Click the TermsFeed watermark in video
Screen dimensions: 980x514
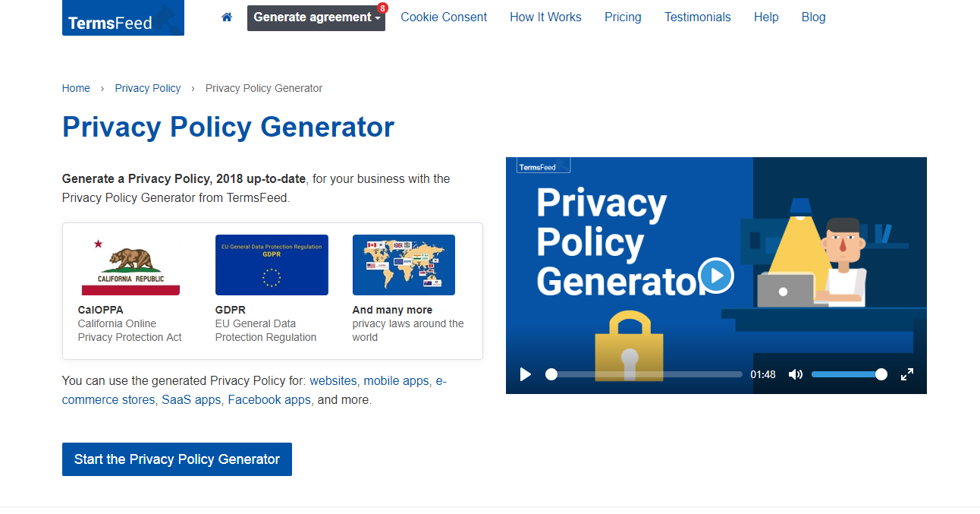point(543,166)
